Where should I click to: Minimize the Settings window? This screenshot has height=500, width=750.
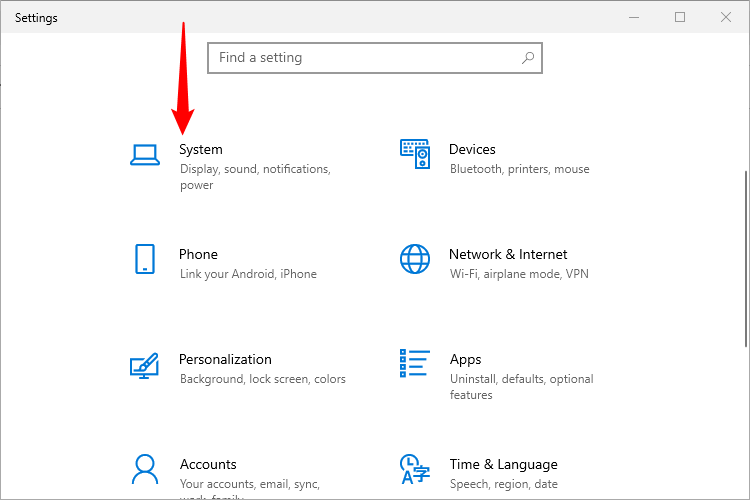[x=634, y=17]
